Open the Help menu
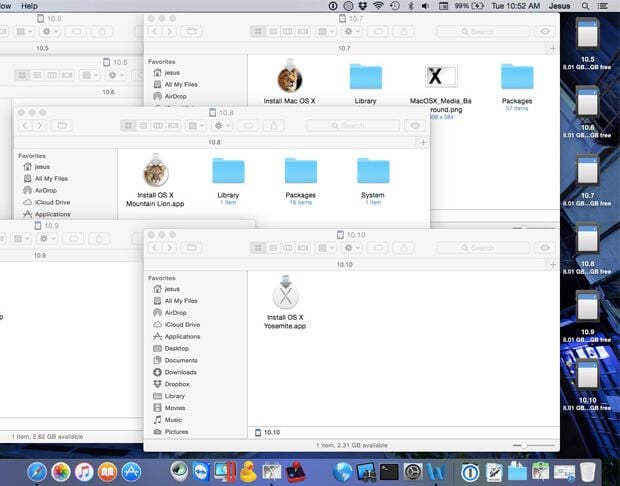 point(29,6)
